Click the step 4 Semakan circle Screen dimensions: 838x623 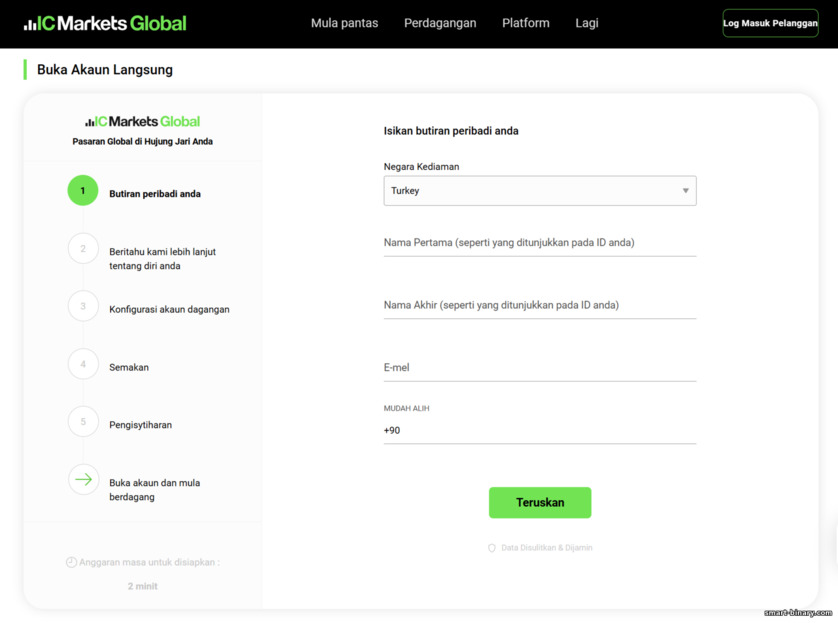click(x=83, y=364)
